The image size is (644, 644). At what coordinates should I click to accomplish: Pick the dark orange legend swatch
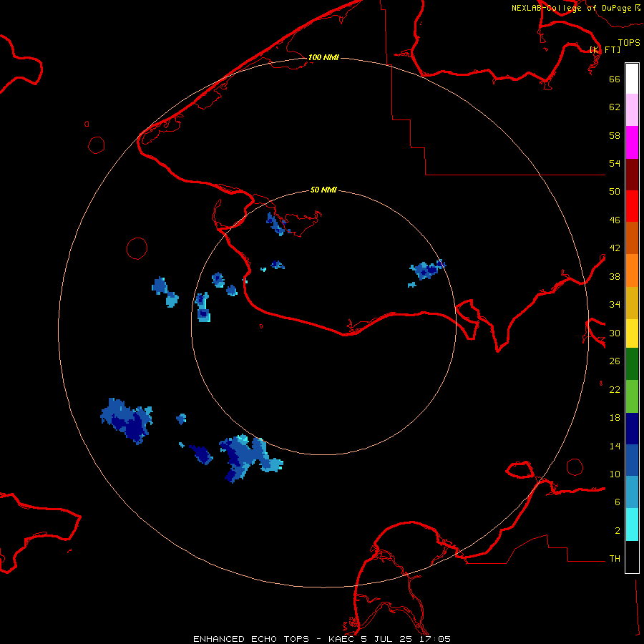click(x=632, y=238)
